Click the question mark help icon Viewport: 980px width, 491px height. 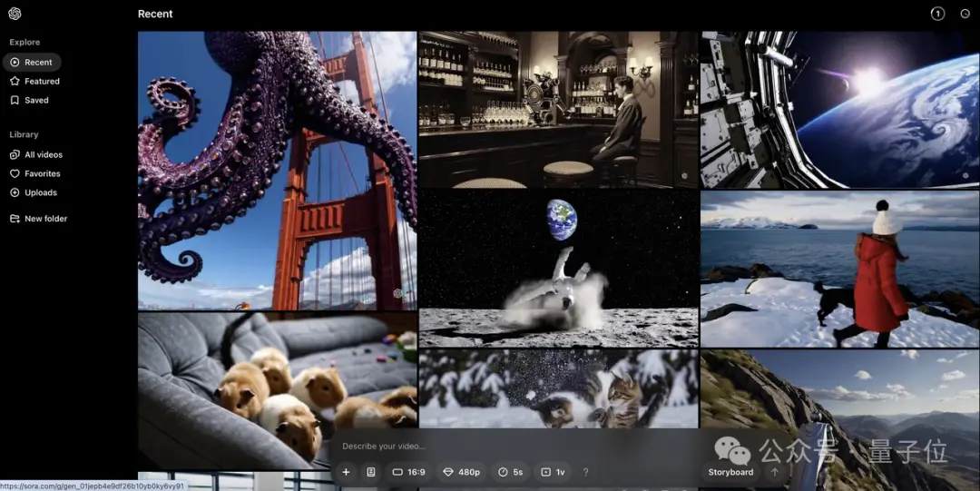coord(585,472)
